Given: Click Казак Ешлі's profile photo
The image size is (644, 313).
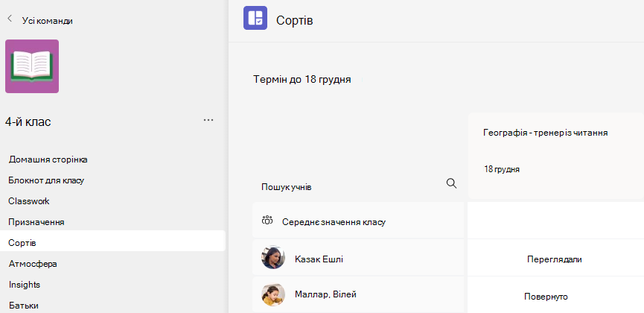Looking at the screenshot, I should [273, 257].
